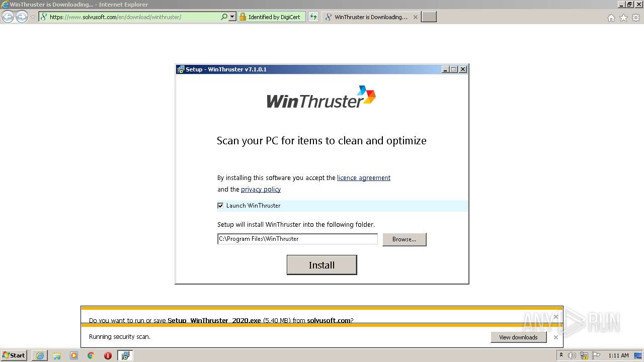Click the Show desktop tray icon
644x362 pixels.
(x=638, y=355)
